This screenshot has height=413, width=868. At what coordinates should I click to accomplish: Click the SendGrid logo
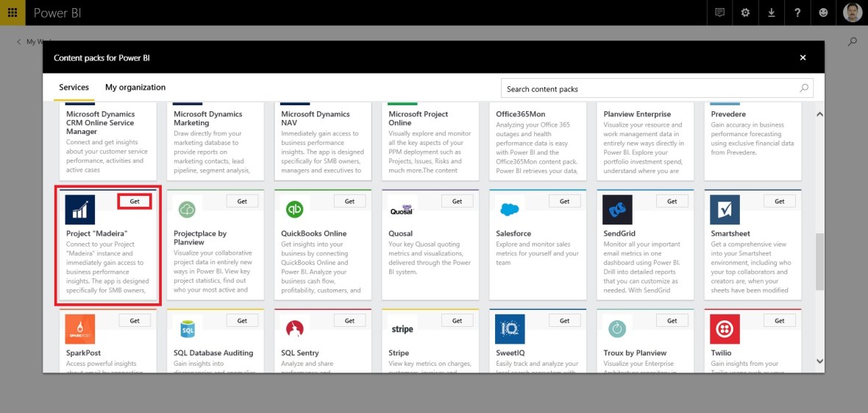[x=617, y=210]
